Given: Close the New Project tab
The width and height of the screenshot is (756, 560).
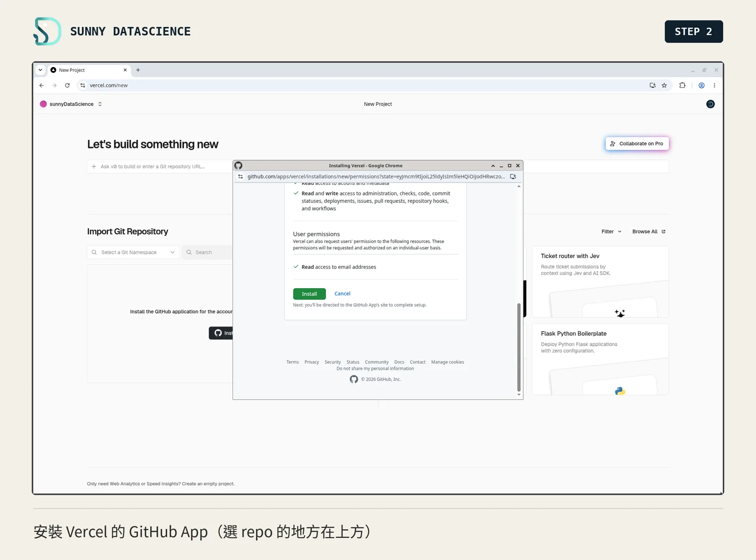Looking at the screenshot, I should click(125, 70).
